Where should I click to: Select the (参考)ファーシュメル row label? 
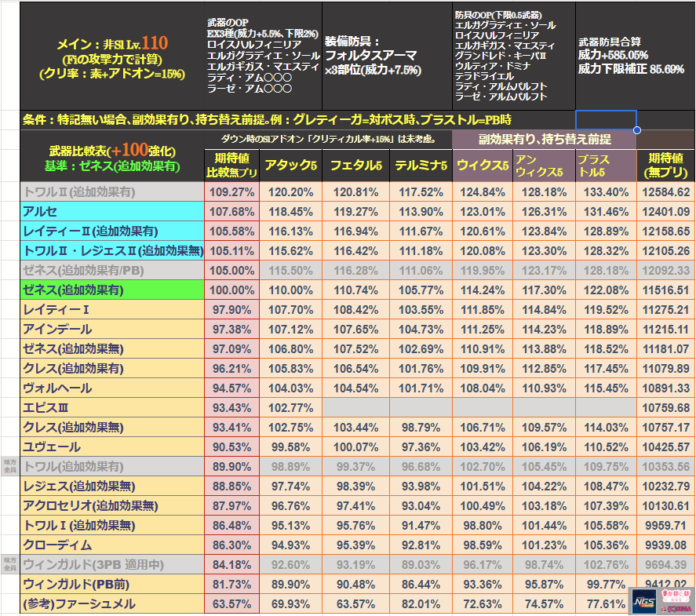pyautogui.click(x=113, y=603)
